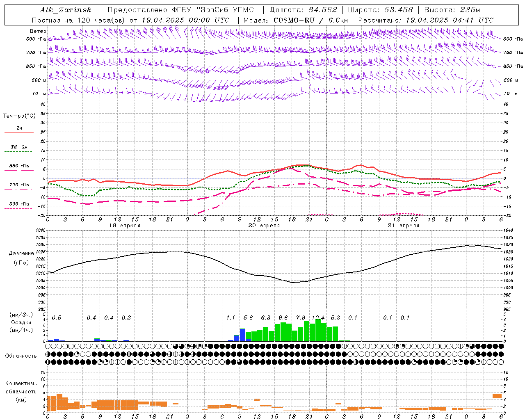Click the 'Тем-ра(°C)' temperature label

(x=19, y=116)
